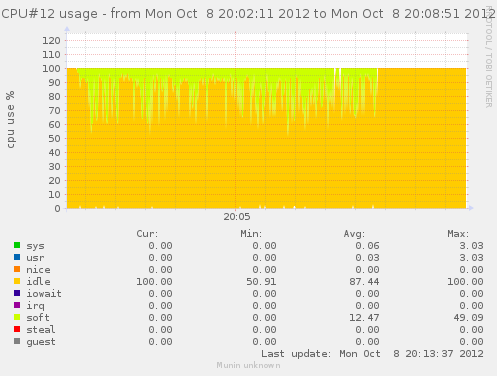The width and height of the screenshot is (497, 376).
Task: Click the CPU#12 usage graph title
Action: (248, 14)
